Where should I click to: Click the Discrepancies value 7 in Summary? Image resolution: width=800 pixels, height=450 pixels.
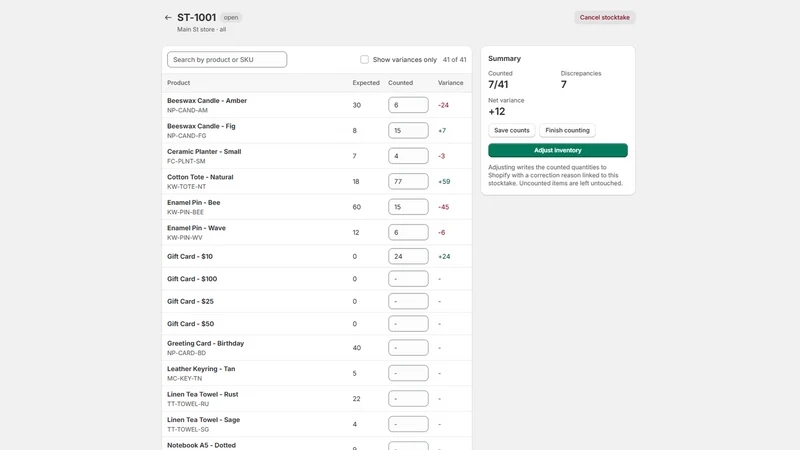coord(564,85)
